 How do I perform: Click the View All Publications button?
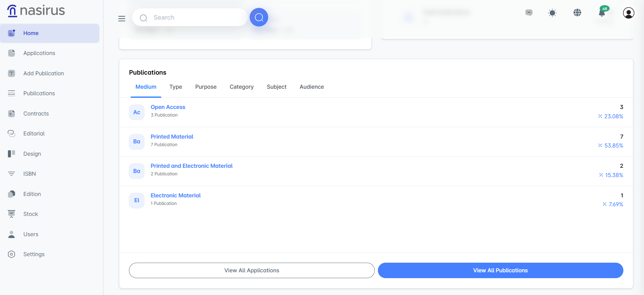click(500, 270)
